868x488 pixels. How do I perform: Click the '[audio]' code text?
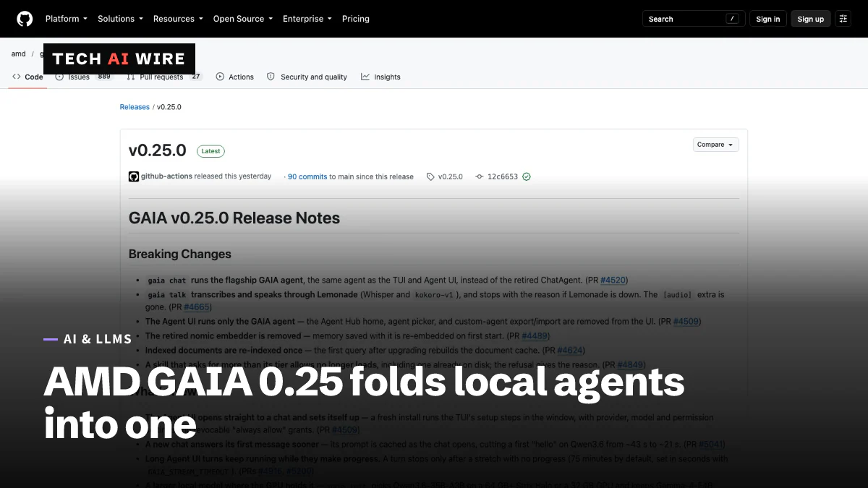(678, 295)
